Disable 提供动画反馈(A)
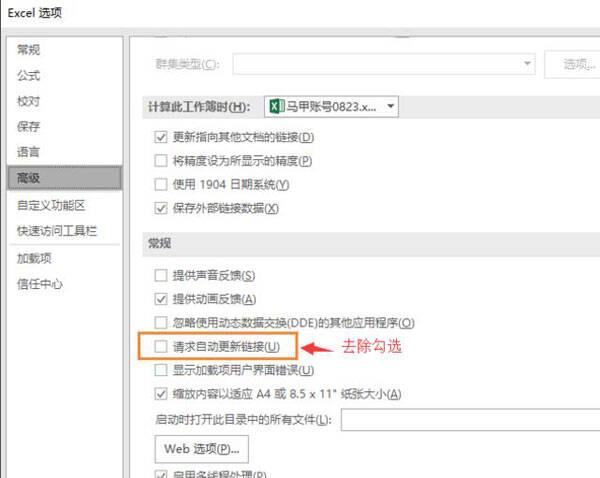 161,299
